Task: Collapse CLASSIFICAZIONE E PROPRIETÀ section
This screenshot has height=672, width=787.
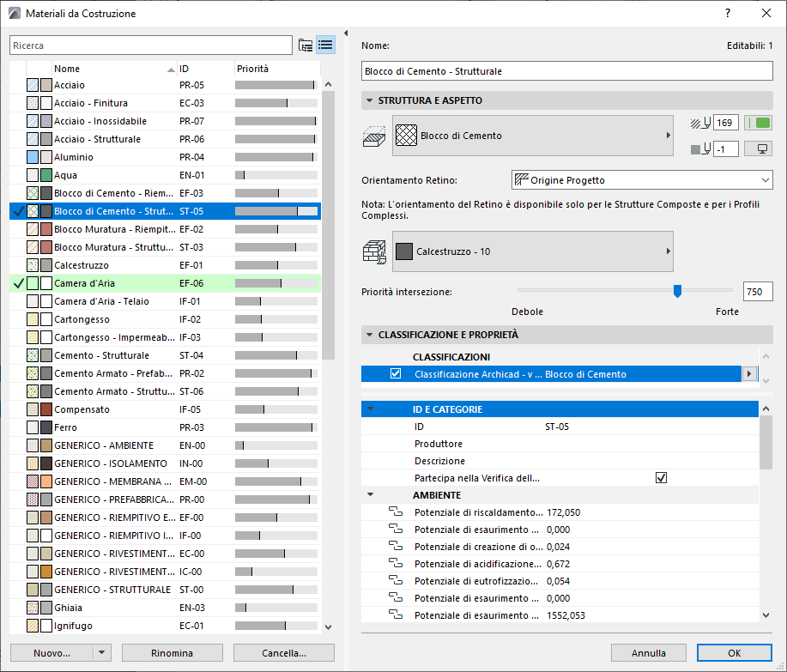Action: pyautogui.click(x=369, y=335)
